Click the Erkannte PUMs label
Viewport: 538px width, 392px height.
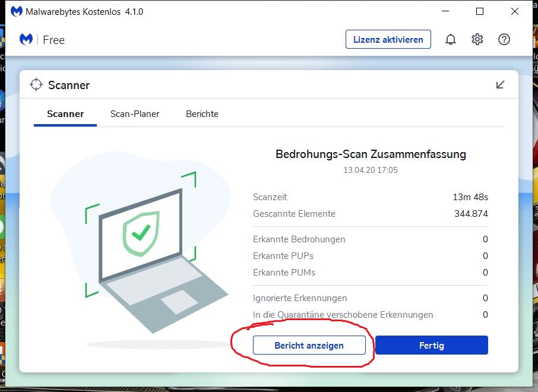click(284, 273)
